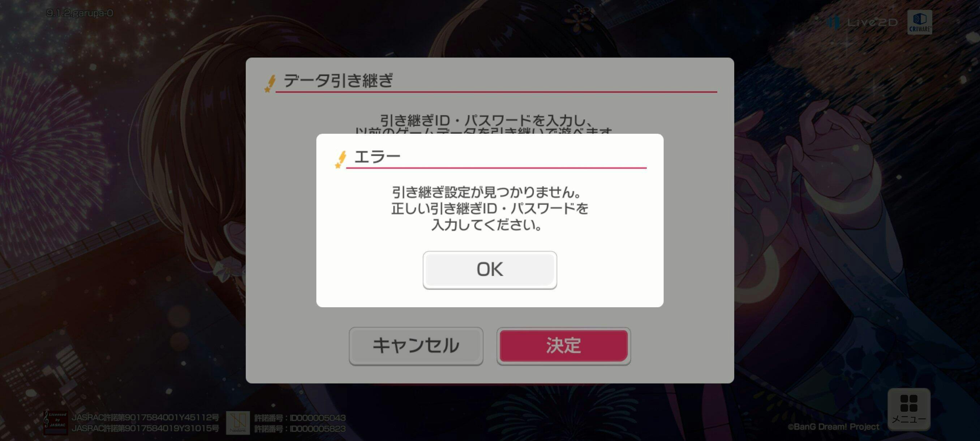This screenshot has height=441, width=980.
Task: Click the Nextone license logo icon
Action: tap(238, 423)
